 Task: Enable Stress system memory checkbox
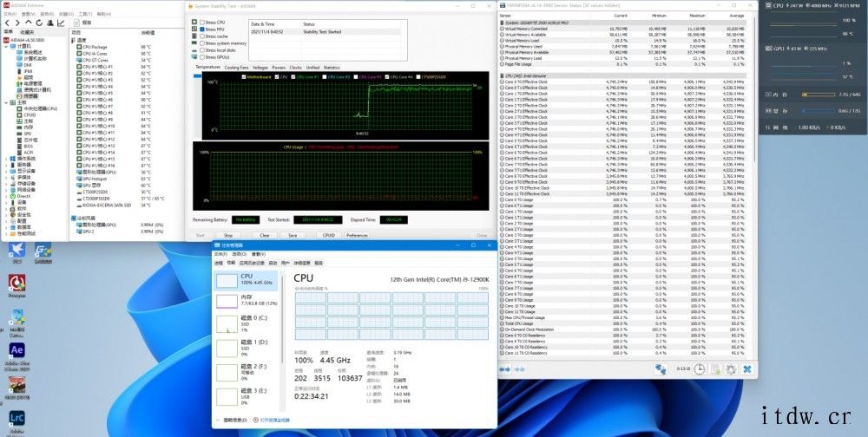202,43
